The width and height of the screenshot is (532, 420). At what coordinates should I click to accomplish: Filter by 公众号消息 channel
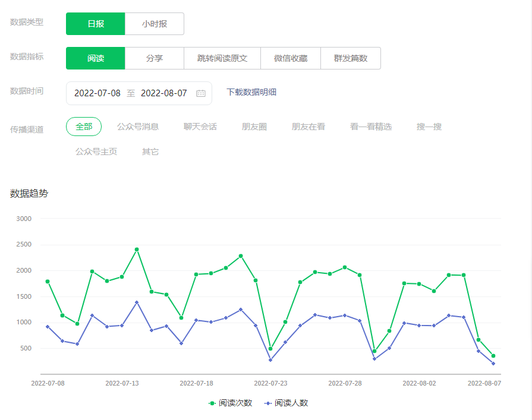(x=138, y=127)
